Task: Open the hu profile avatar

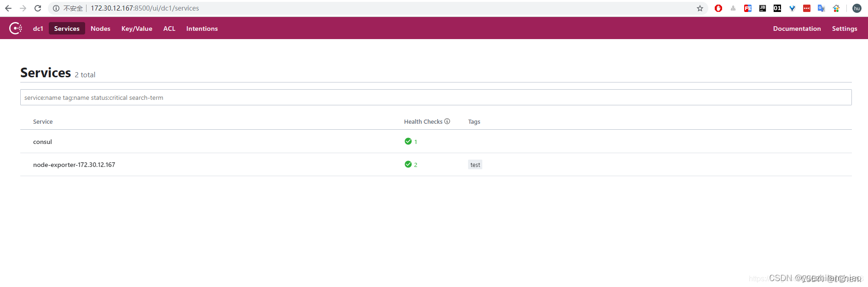Action: (857, 8)
